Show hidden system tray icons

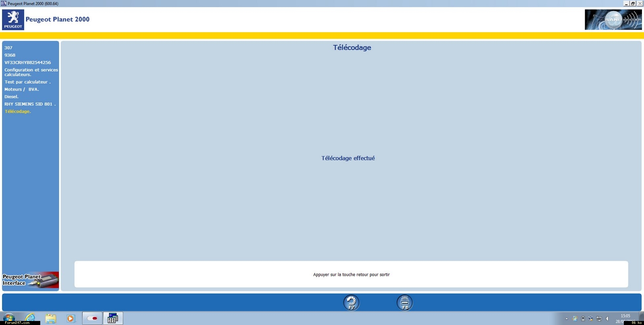pos(567,319)
